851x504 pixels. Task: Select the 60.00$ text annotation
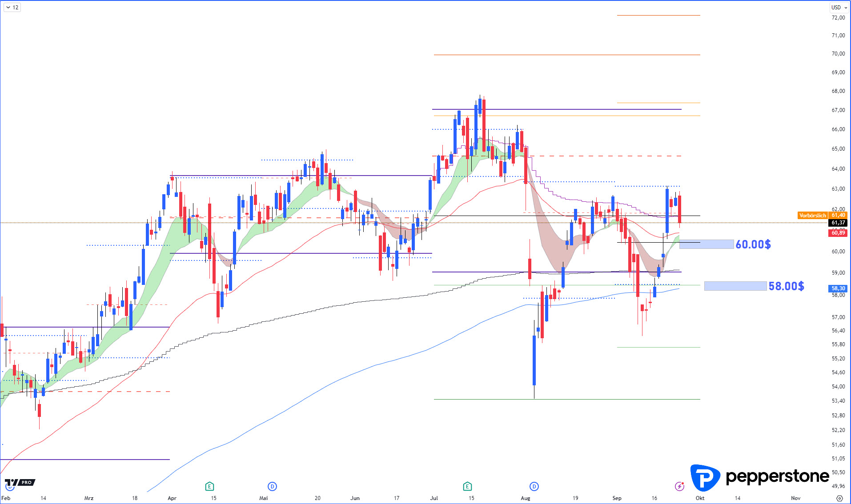point(753,244)
